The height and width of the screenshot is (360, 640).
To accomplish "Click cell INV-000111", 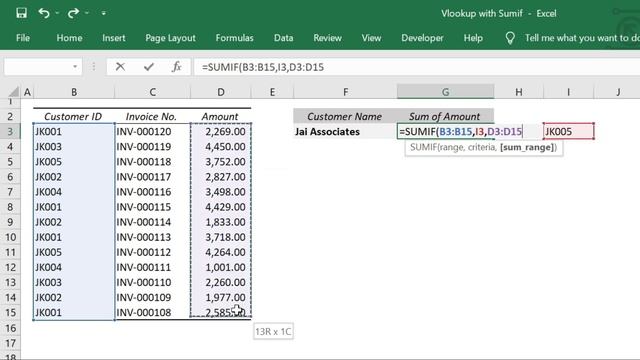I will 152,267.
